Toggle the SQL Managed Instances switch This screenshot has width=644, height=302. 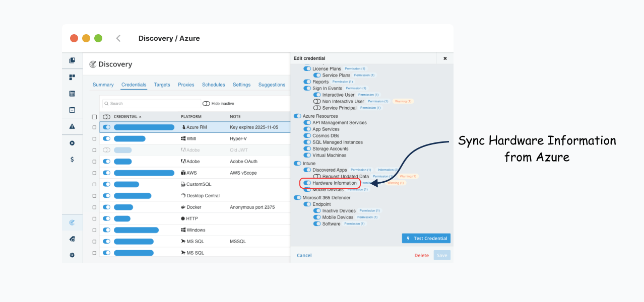point(307,142)
